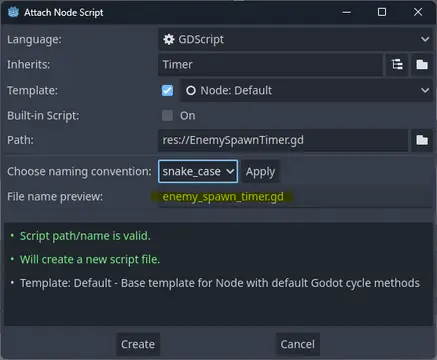Click the Apply naming convention button

pyautogui.click(x=261, y=171)
